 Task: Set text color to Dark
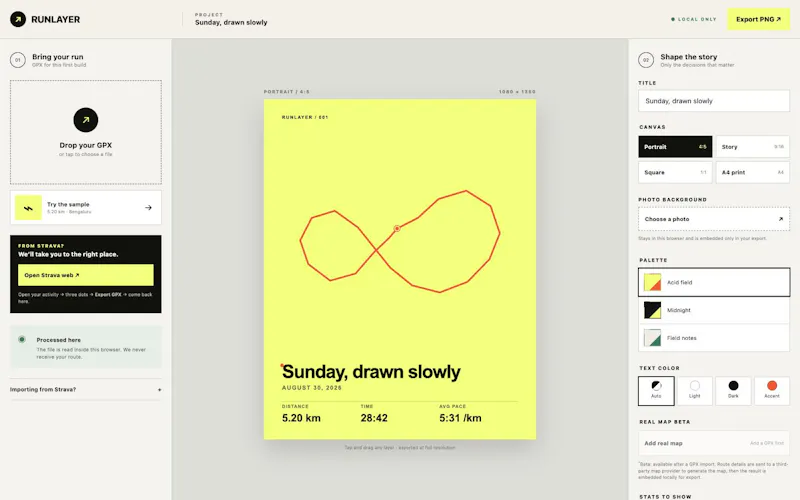(733, 391)
